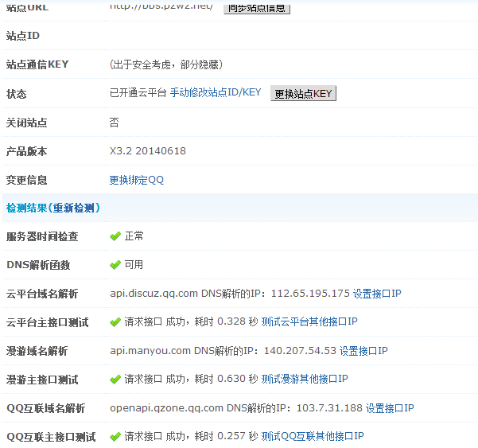The width and height of the screenshot is (478, 448).
Task: Click the 同步站点信息 button
Action: coord(257,8)
